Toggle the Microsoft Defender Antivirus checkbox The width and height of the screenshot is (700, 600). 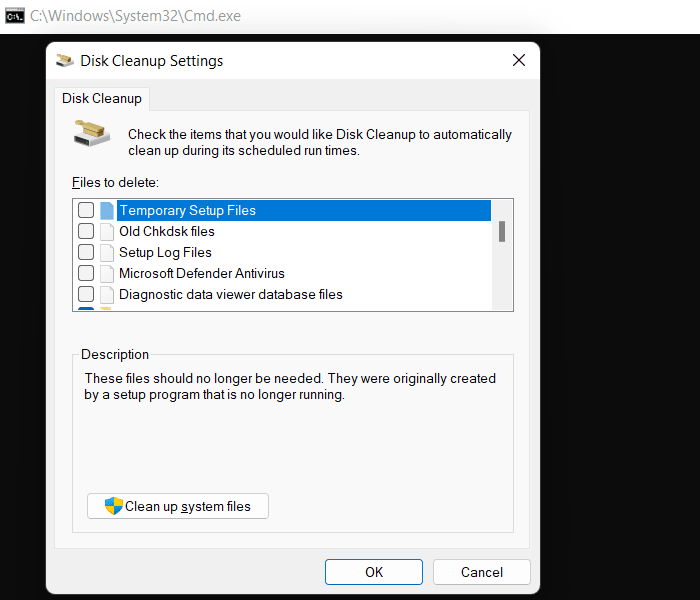86,274
